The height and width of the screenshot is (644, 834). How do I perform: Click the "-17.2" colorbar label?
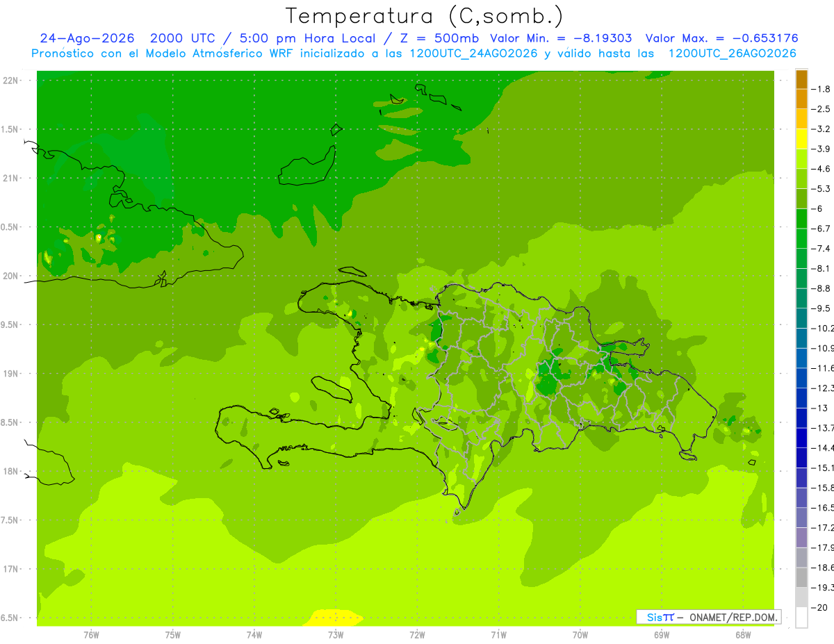(823, 527)
